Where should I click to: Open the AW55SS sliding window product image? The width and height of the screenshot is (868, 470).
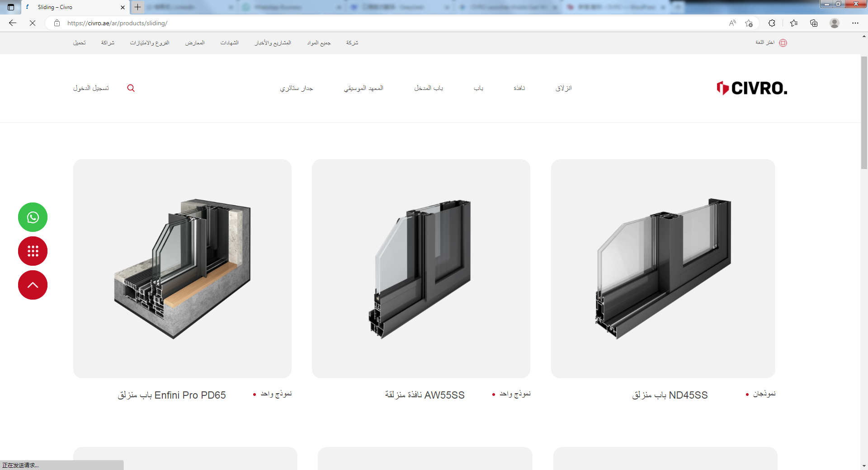pyautogui.click(x=421, y=268)
